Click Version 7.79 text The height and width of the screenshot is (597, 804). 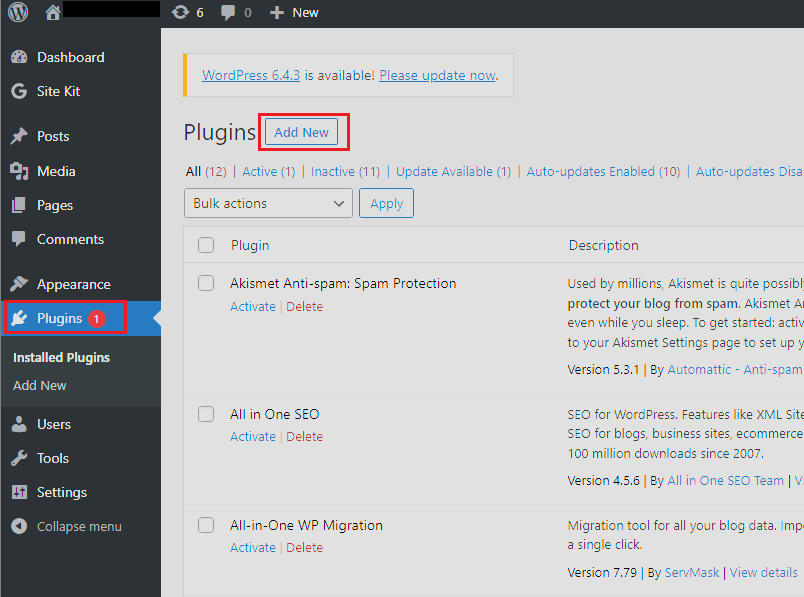pyautogui.click(x=602, y=572)
